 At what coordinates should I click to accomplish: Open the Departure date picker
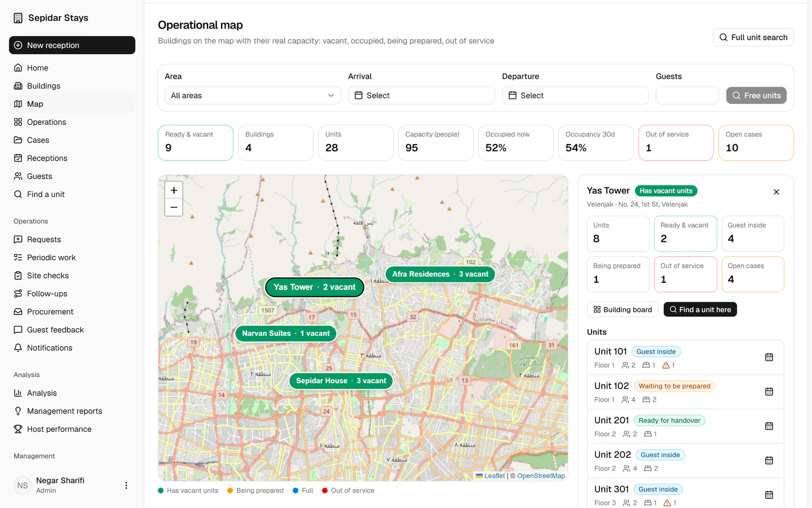pyautogui.click(x=575, y=95)
